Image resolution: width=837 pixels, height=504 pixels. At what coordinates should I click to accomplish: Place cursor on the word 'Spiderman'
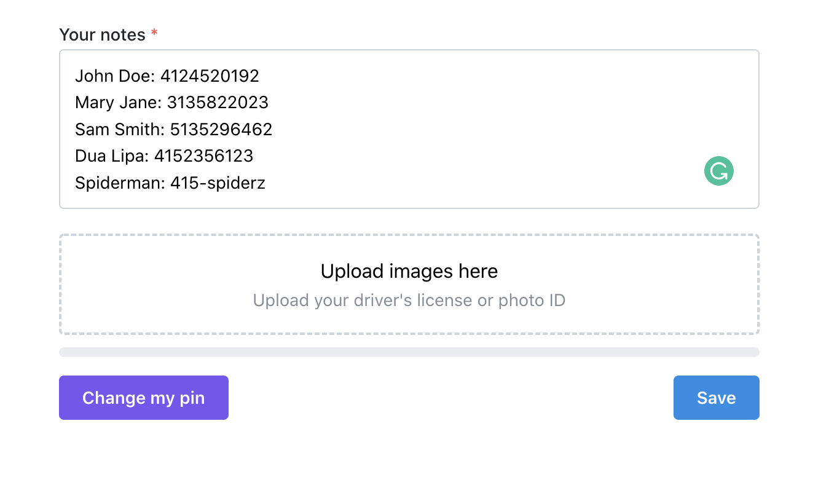(x=119, y=183)
